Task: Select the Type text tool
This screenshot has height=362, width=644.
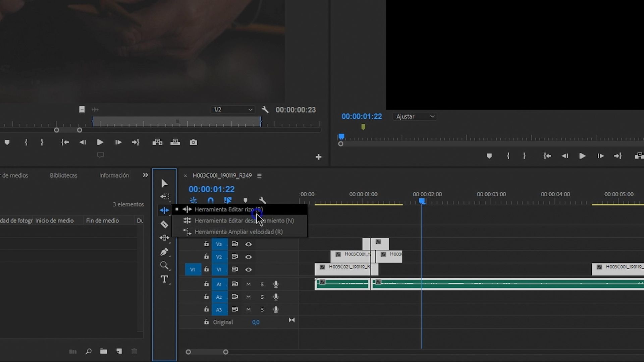Action: pos(164,279)
